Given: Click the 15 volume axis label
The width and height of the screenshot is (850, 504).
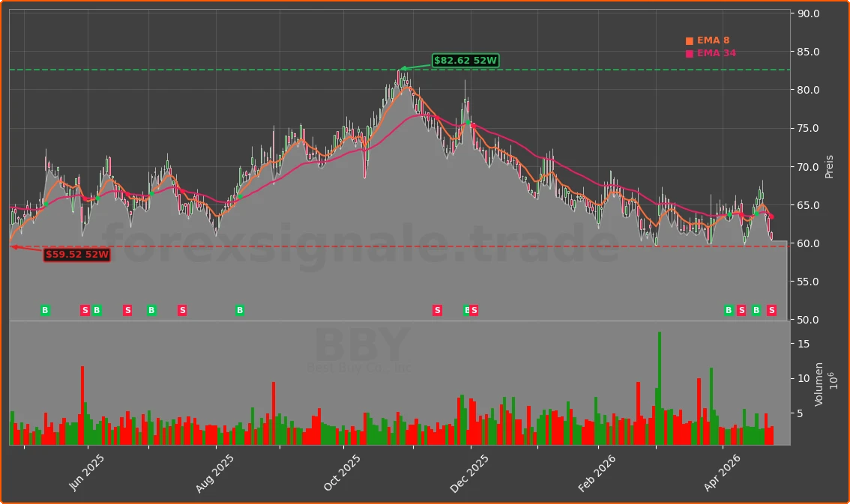Looking at the screenshot, I should (804, 344).
